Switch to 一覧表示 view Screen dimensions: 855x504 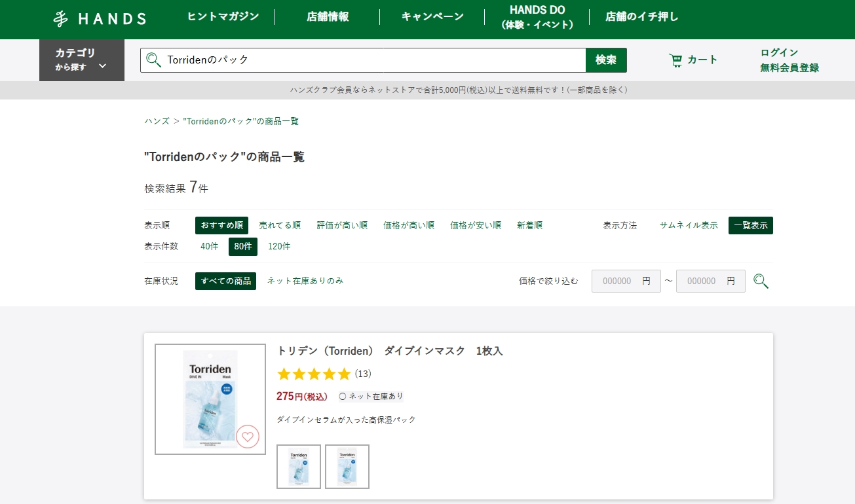751,225
